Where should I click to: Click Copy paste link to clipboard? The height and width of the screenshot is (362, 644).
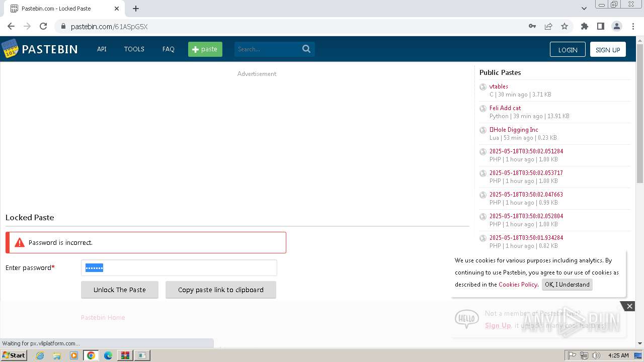(221, 290)
